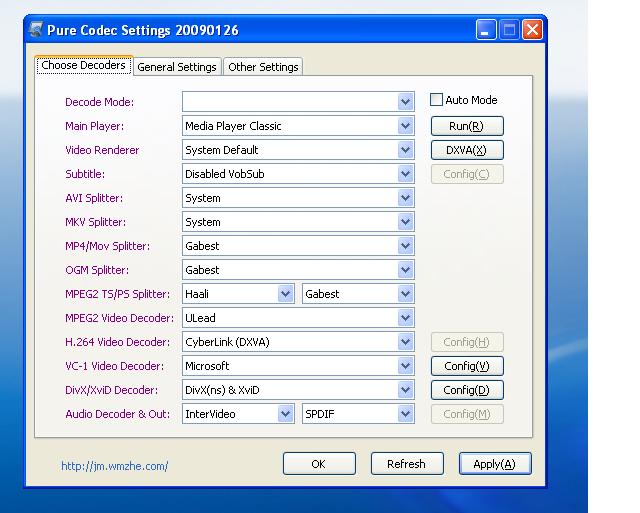The width and height of the screenshot is (640, 513).
Task: Click the Decode Mode label text
Action: [100, 102]
